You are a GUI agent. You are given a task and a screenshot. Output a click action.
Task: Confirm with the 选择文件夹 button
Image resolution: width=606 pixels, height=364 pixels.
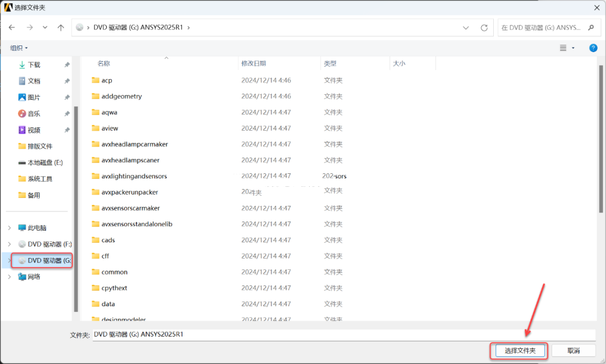520,351
